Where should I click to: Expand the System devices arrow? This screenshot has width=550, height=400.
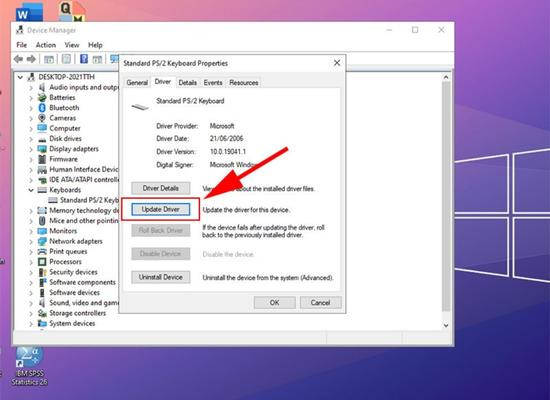(x=31, y=323)
